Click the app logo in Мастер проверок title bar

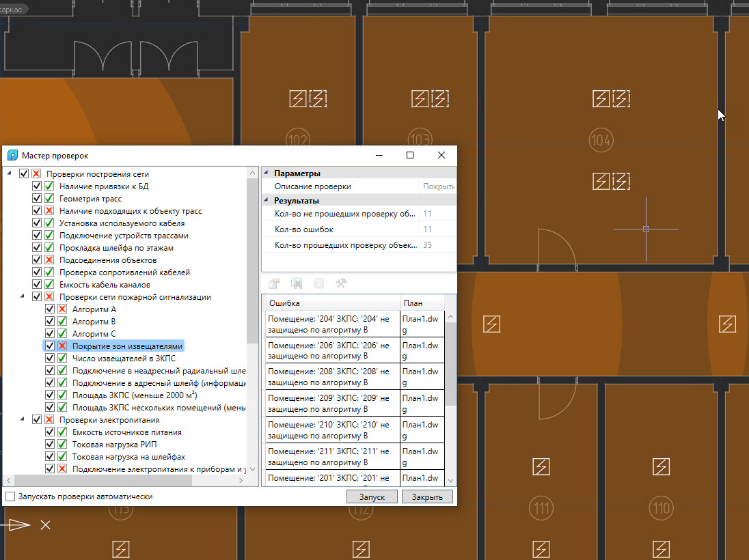12,155
